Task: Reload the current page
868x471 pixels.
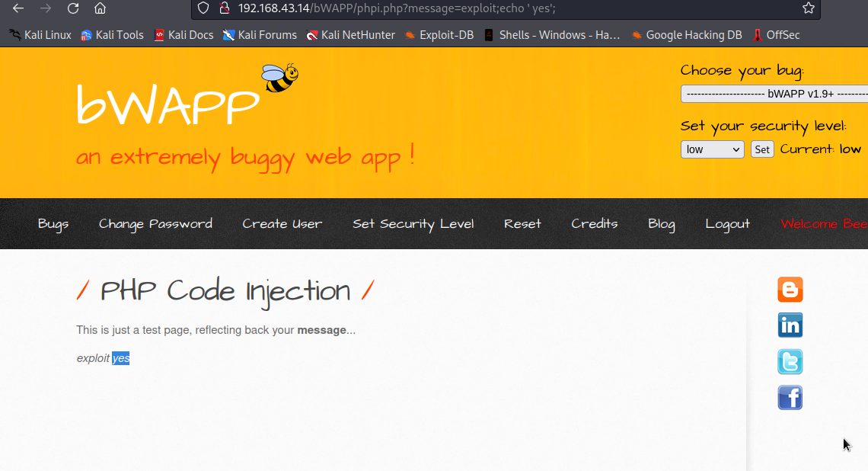Action: click(x=72, y=8)
